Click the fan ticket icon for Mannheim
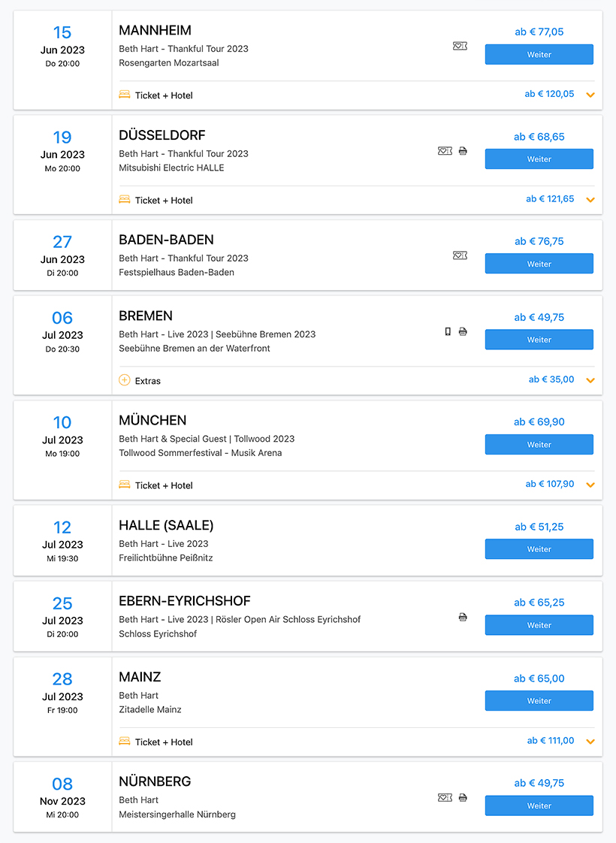The width and height of the screenshot is (616, 843). point(460,47)
